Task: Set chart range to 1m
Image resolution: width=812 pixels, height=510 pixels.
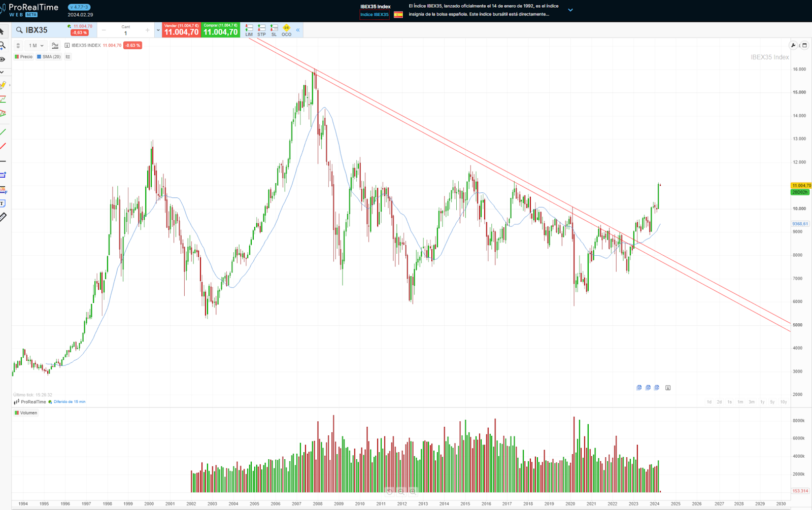Action: pos(740,402)
